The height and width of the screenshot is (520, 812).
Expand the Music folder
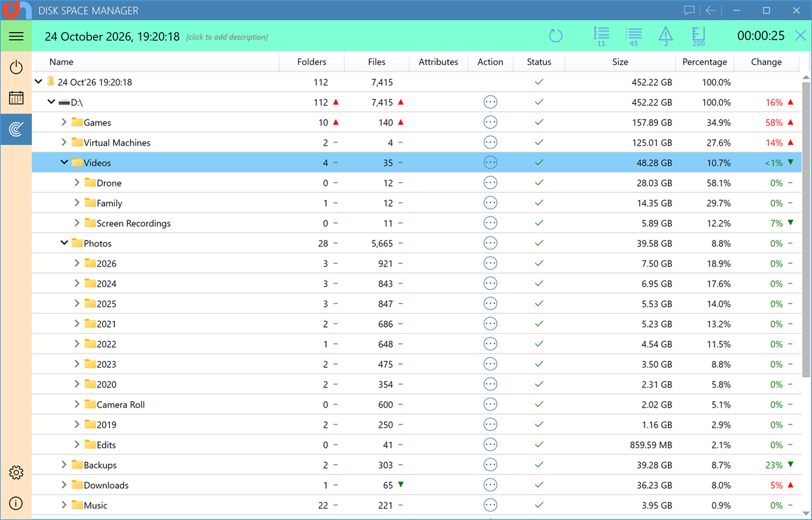tap(64, 505)
